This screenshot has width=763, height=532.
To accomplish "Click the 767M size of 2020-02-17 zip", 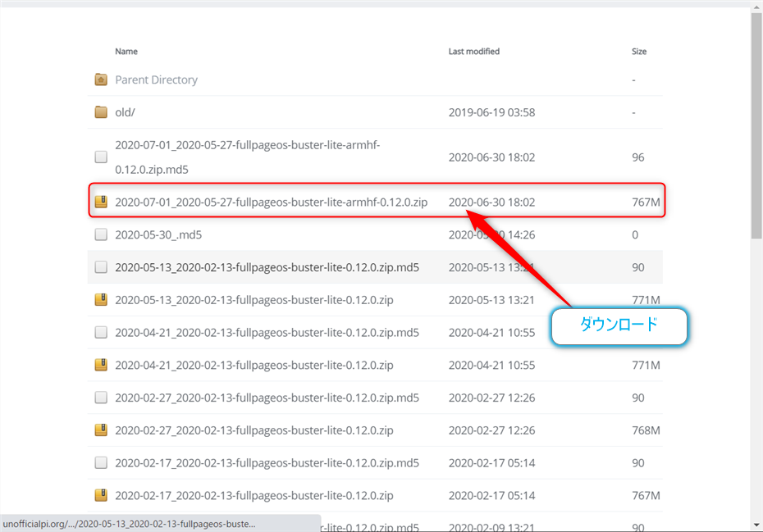I will point(646,496).
